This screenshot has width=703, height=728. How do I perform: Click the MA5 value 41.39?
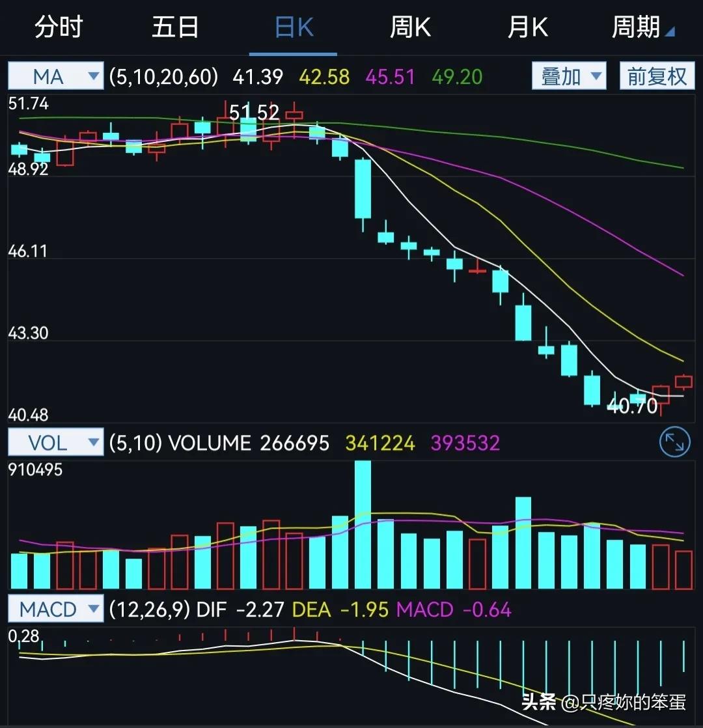point(258,77)
